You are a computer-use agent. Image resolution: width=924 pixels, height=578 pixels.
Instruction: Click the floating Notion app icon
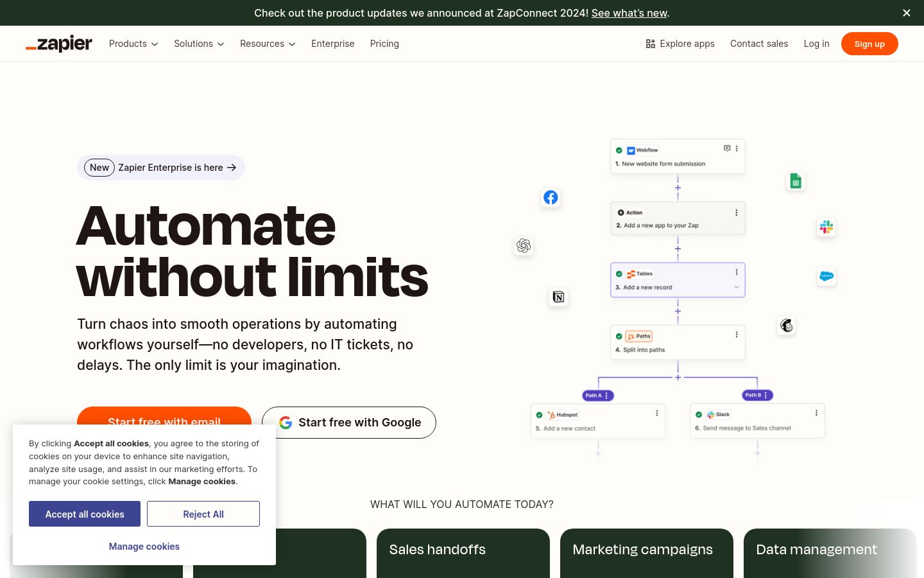[558, 297]
